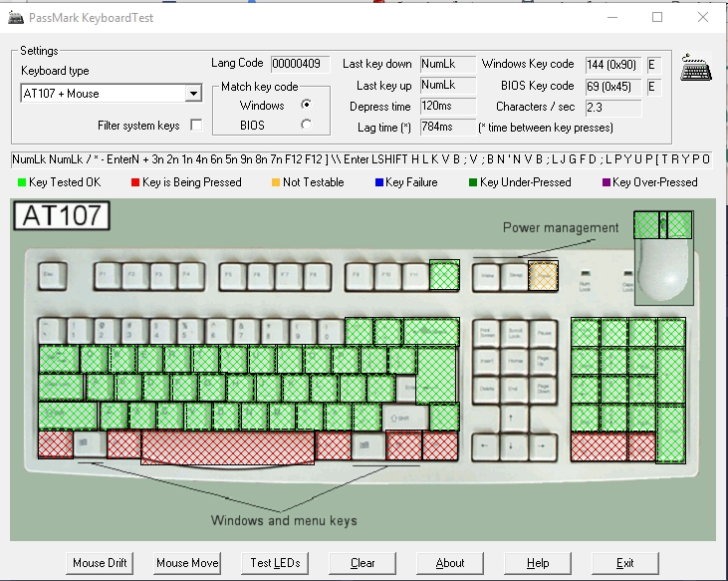Click the down arrow key
Image resolution: width=728 pixels, height=581 pixels.
click(x=515, y=446)
